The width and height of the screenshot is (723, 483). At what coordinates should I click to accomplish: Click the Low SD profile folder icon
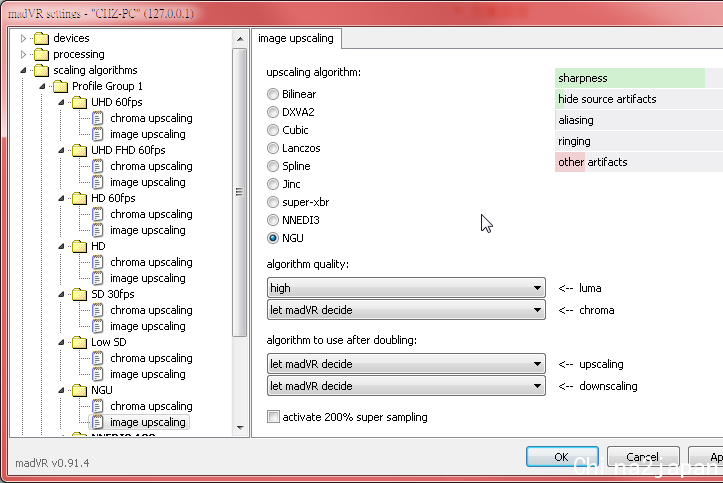[79, 342]
